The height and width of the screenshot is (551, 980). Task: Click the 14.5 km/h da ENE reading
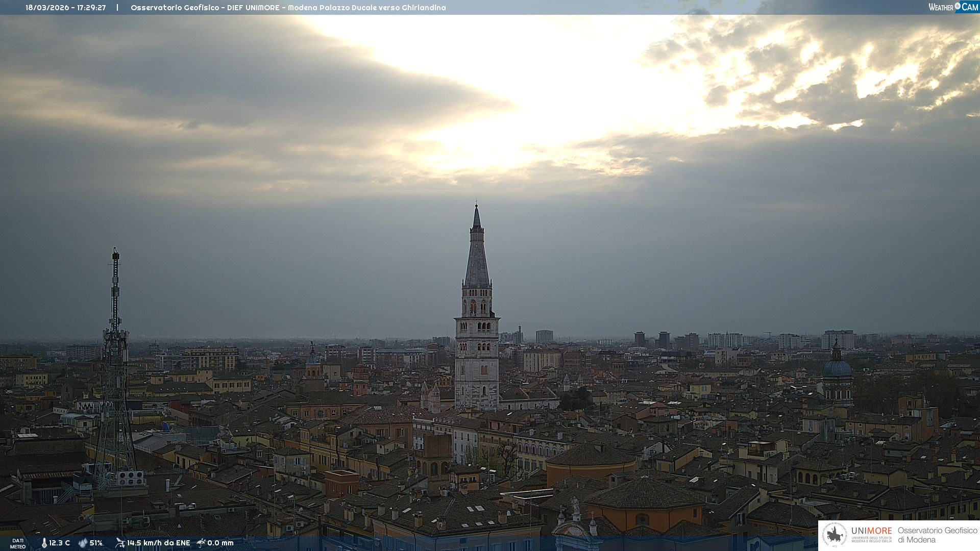click(158, 543)
